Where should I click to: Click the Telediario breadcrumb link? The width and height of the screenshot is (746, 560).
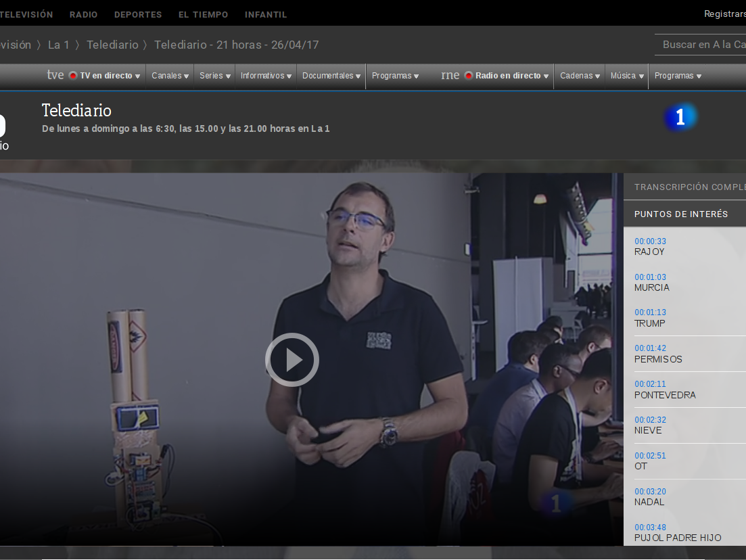[x=112, y=45]
